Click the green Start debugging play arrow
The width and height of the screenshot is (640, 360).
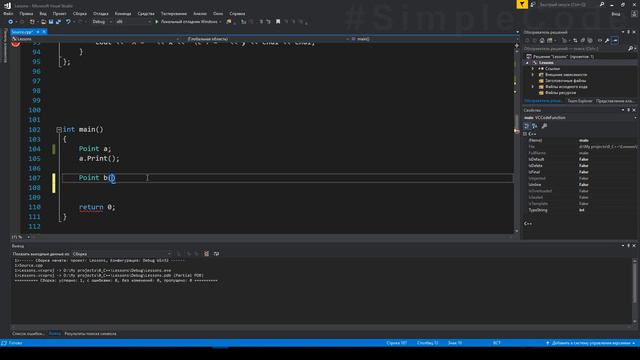pyautogui.click(x=156, y=22)
